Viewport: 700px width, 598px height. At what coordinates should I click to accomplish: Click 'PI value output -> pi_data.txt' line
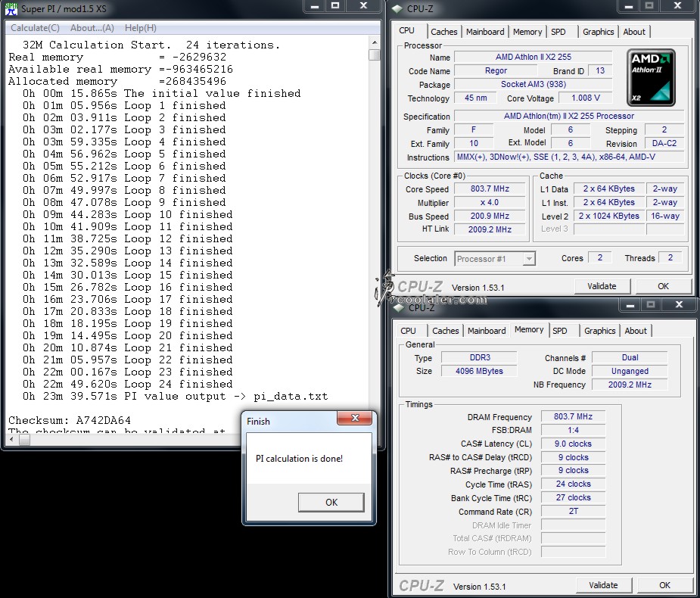176,396
